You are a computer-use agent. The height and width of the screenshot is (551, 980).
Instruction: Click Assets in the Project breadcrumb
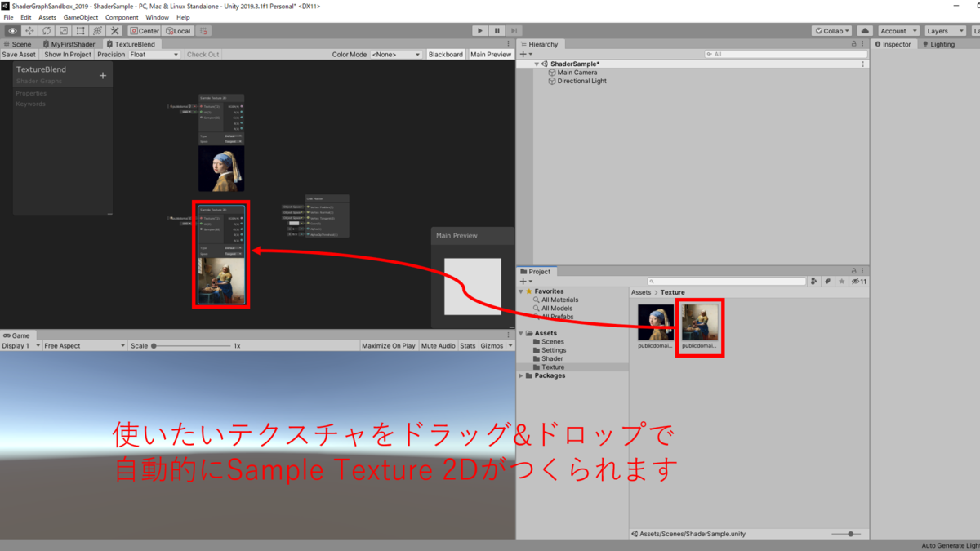click(641, 292)
